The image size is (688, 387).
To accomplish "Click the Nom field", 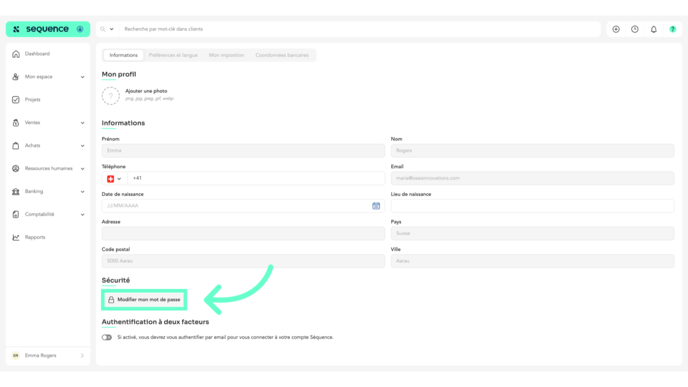I will 532,150.
